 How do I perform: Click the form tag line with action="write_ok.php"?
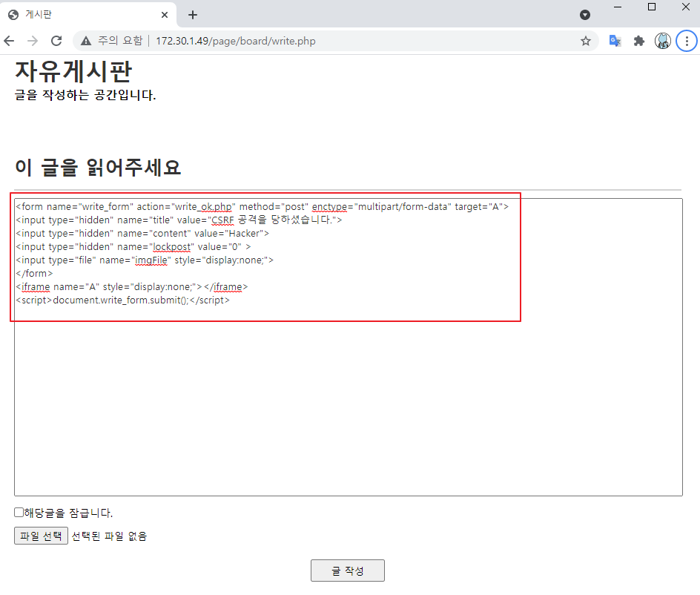click(262, 207)
